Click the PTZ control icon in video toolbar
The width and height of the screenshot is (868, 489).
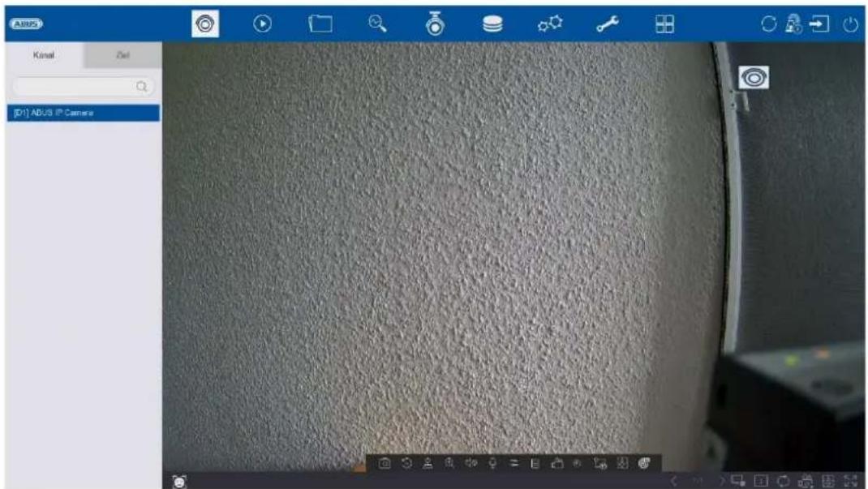pyautogui.click(x=428, y=464)
